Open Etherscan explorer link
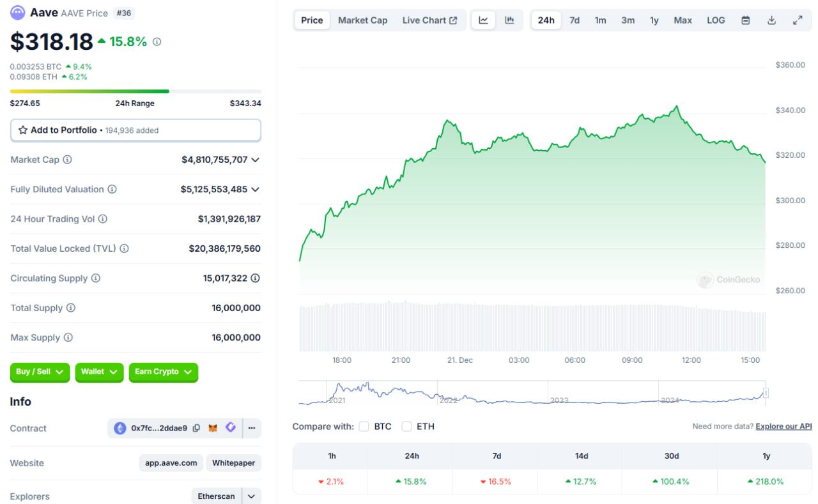The width and height of the screenshot is (818, 504). (216, 496)
